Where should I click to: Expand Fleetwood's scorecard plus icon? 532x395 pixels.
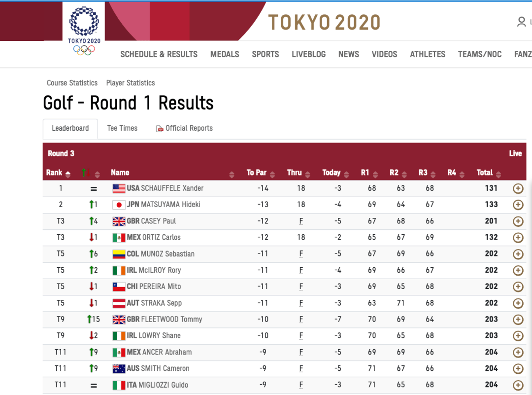click(x=518, y=320)
